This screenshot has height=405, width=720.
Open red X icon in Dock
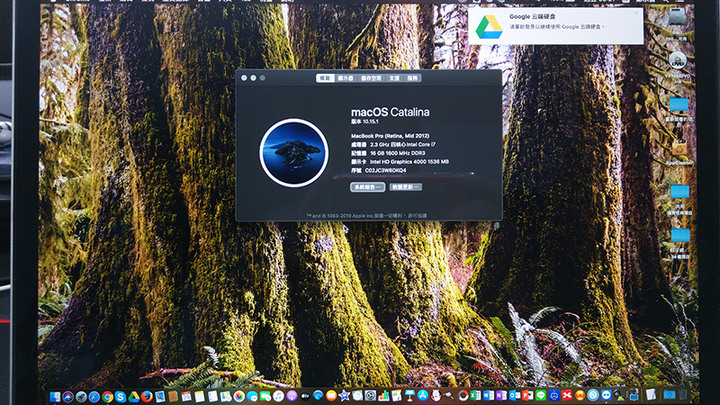[x=567, y=396]
